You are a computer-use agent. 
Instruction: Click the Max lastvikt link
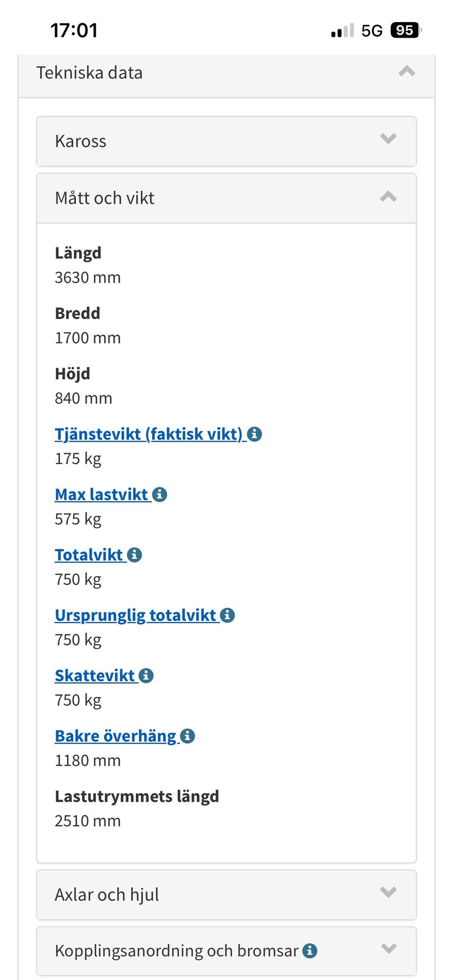(101, 494)
